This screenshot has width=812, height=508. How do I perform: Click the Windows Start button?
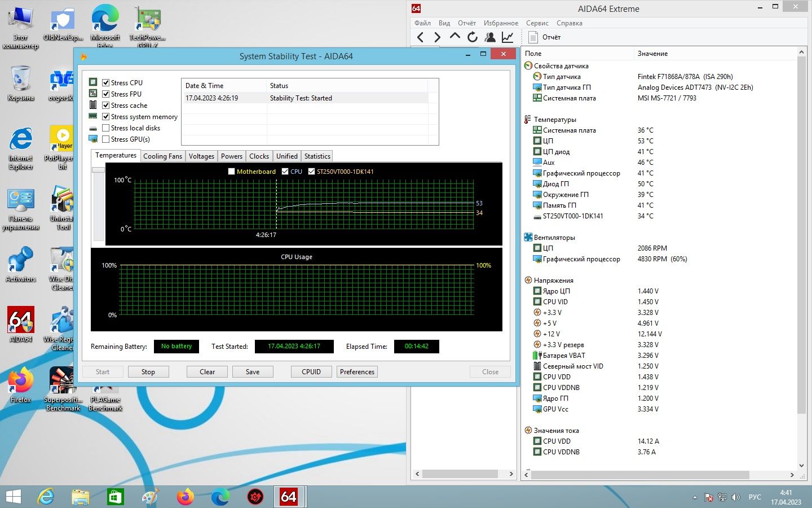[x=13, y=497]
